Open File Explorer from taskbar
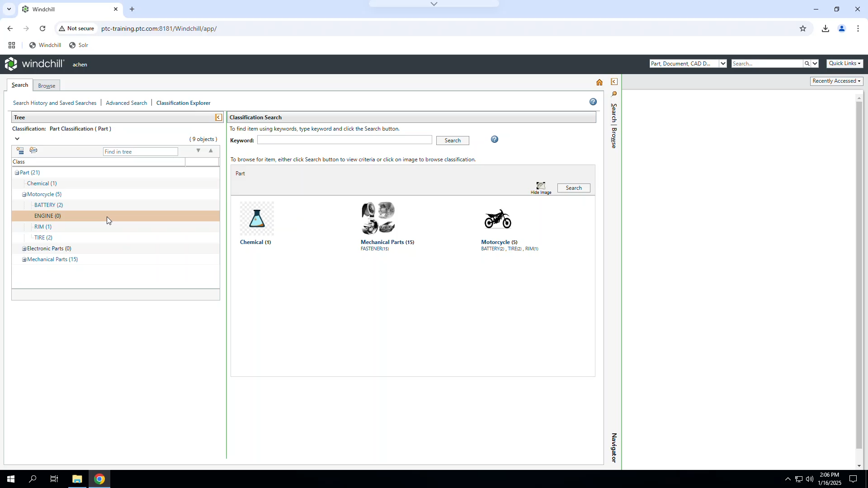Screen dimensions: 868x488 point(77,479)
